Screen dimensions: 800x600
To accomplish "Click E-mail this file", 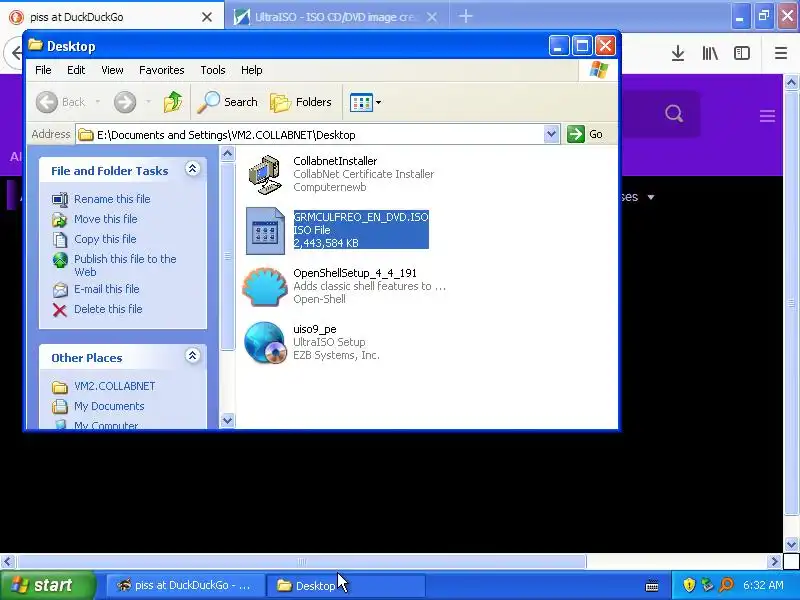I will click(107, 289).
